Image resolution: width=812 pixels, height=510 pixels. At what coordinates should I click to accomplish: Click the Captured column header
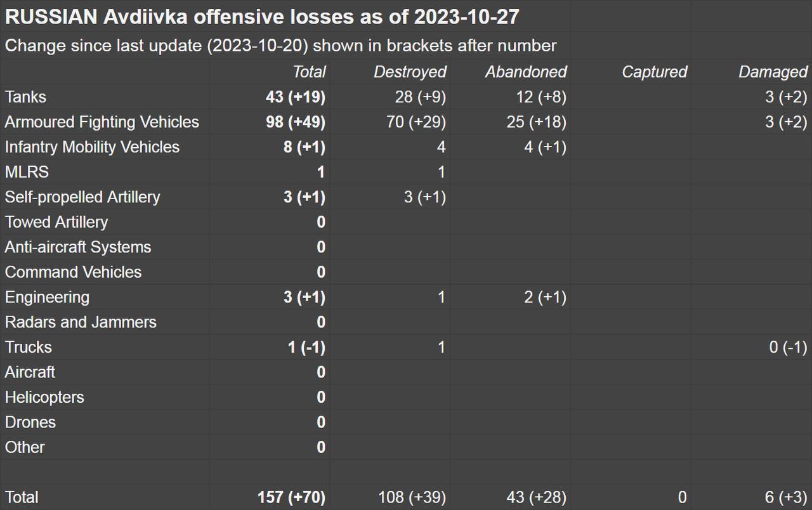point(654,72)
